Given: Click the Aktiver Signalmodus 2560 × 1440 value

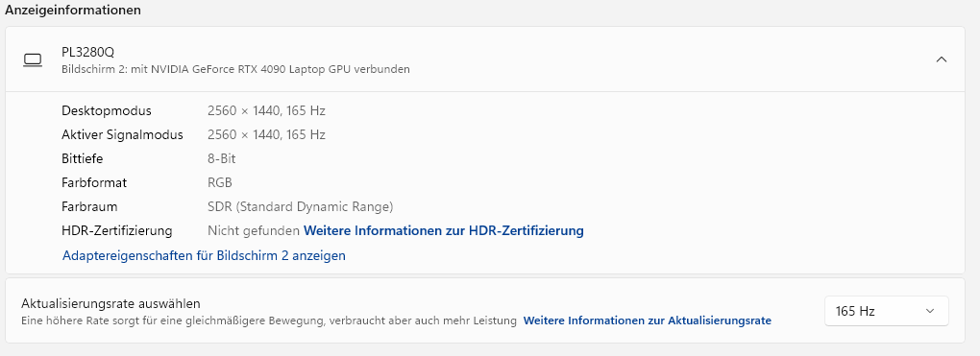Looking at the screenshot, I should click(266, 135).
